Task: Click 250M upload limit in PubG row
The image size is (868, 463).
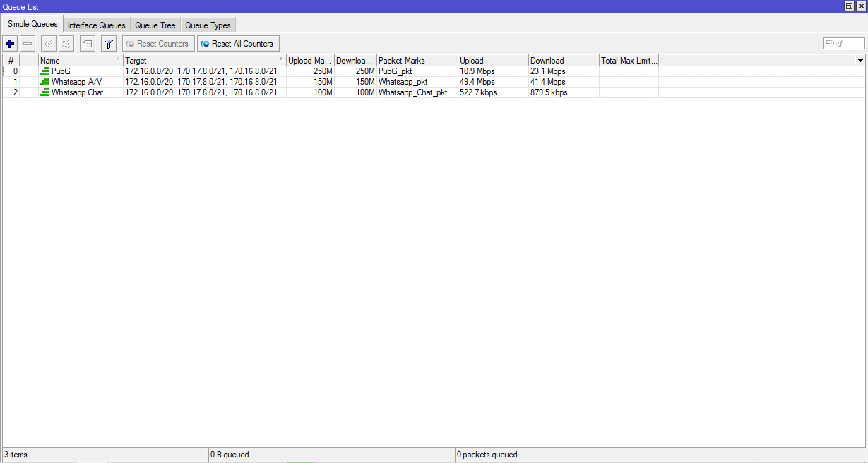Action: pos(323,71)
